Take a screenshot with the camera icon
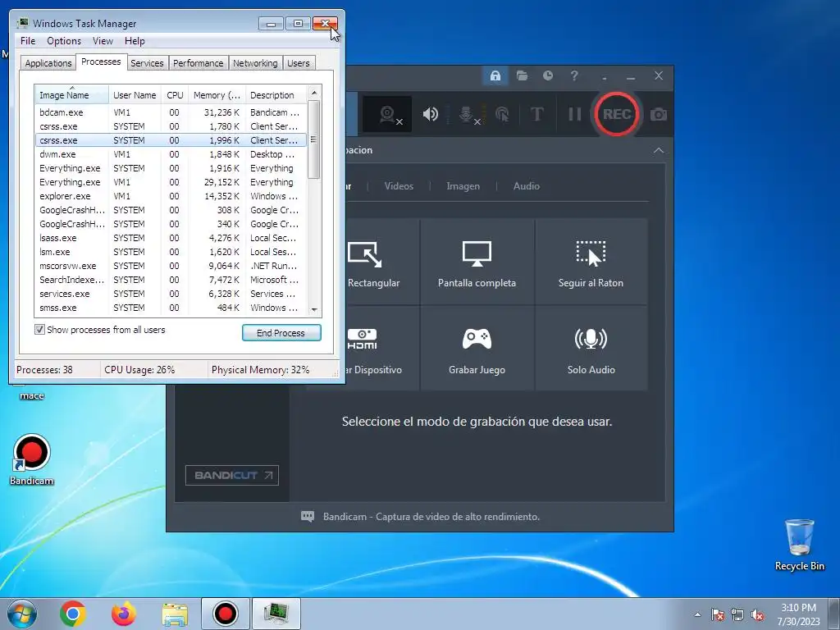This screenshot has width=840, height=630. [659, 114]
